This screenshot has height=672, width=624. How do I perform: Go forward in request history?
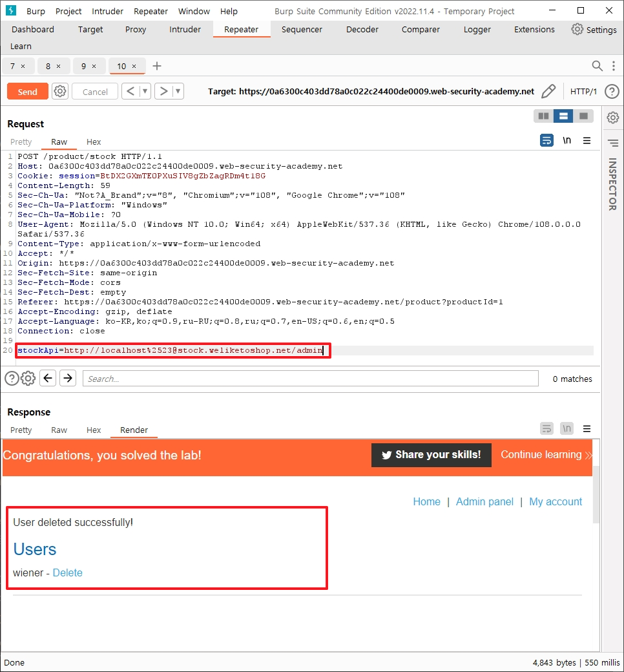(x=163, y=91)
